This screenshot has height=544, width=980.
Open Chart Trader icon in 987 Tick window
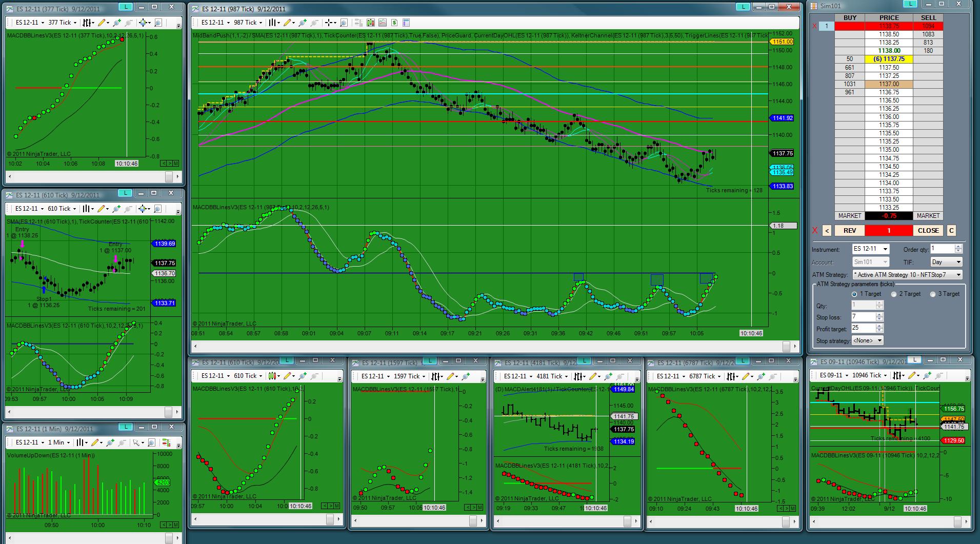pyautogui.click(x=357, y=23)
